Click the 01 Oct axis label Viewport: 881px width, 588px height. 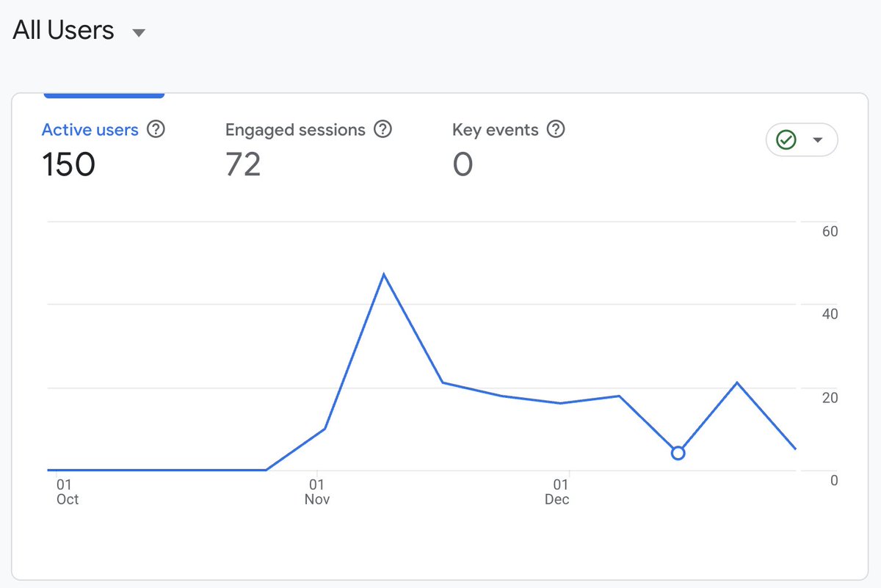[x=67, y=492]
